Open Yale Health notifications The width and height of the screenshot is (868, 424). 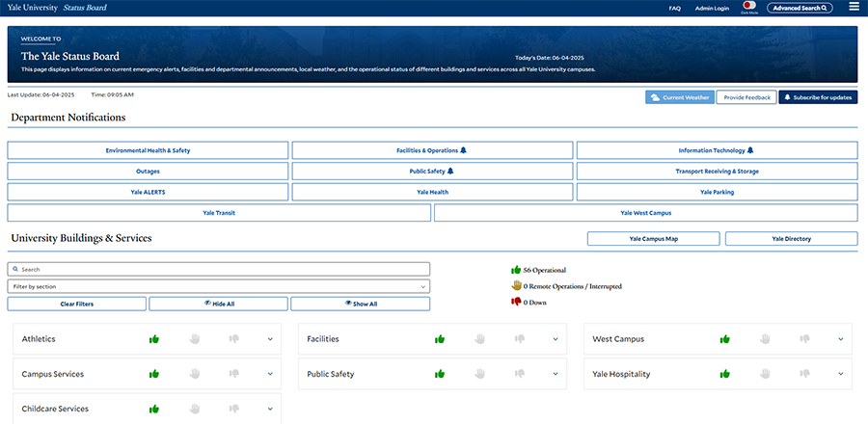pos(432,192)
